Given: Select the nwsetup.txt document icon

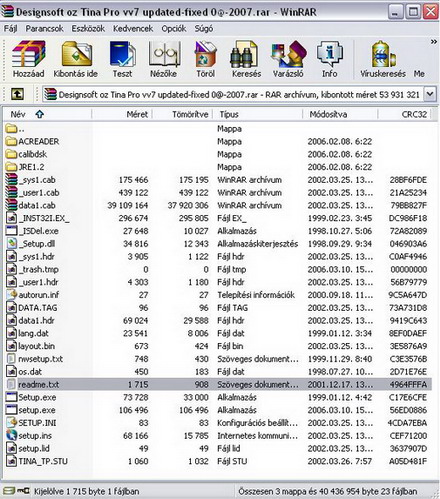Looking at the screenshot, I should tap(11, 359).
